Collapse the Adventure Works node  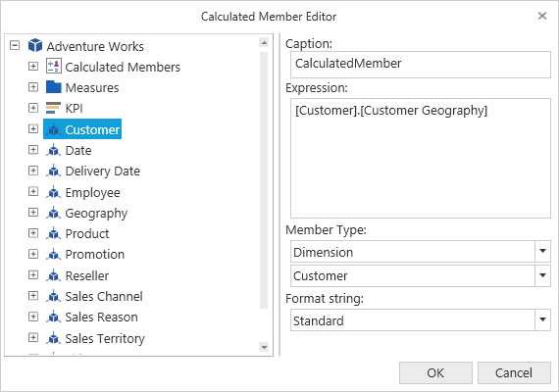(x=15, y=46)
